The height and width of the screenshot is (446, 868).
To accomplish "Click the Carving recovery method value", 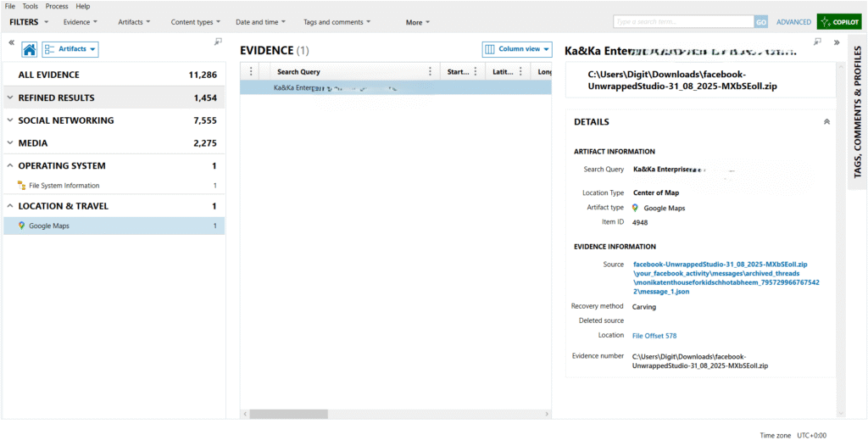I will pyautogui.click(x=644, y=306).
